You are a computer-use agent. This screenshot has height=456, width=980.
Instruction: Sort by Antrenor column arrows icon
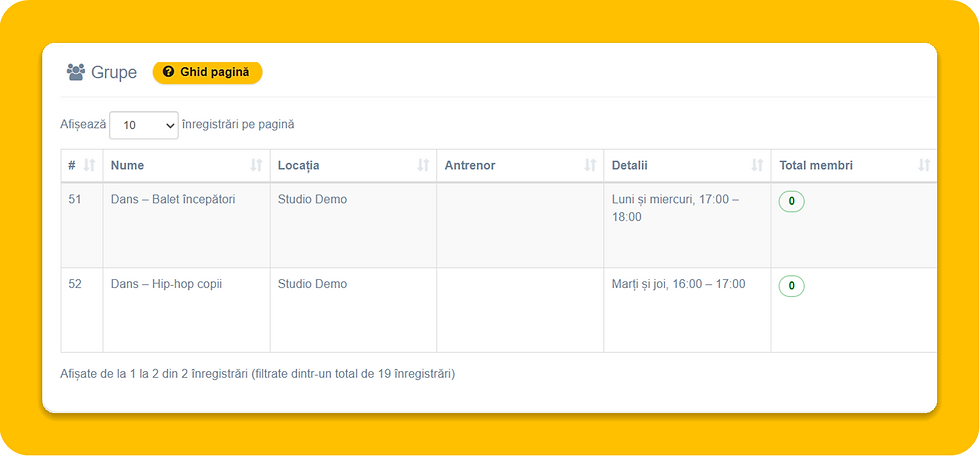point(590,166)
